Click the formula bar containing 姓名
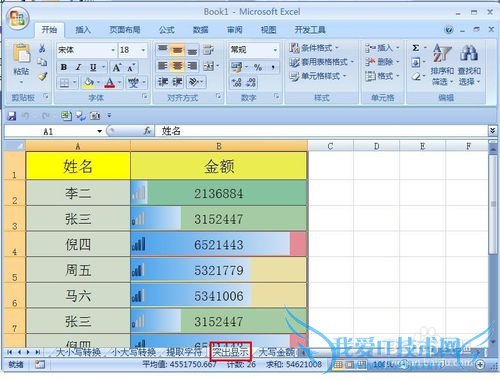Image resolution: width=500 pixels, height=380 pixels. point(322,131)
